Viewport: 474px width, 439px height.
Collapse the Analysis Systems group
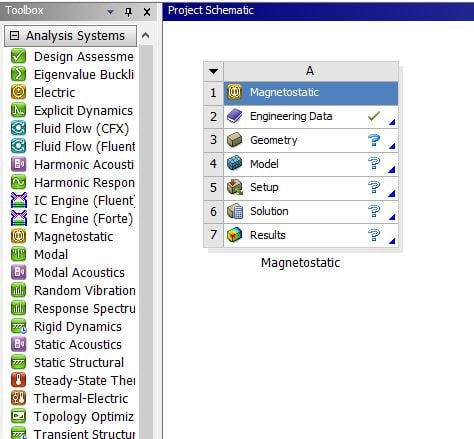click(x=14, y=35)
